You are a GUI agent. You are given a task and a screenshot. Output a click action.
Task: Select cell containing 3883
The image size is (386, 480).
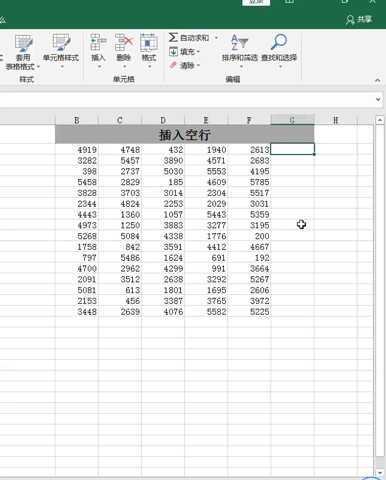click(163, 225)
